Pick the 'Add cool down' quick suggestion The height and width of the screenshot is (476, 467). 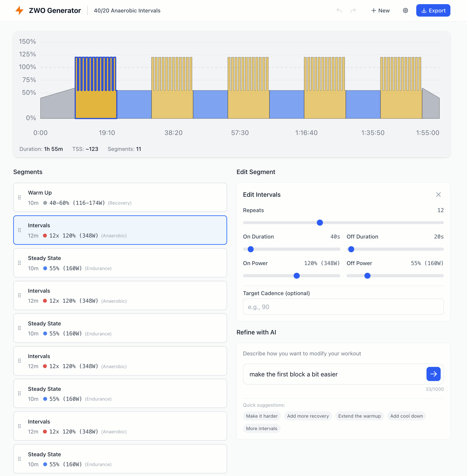[406, 416]
